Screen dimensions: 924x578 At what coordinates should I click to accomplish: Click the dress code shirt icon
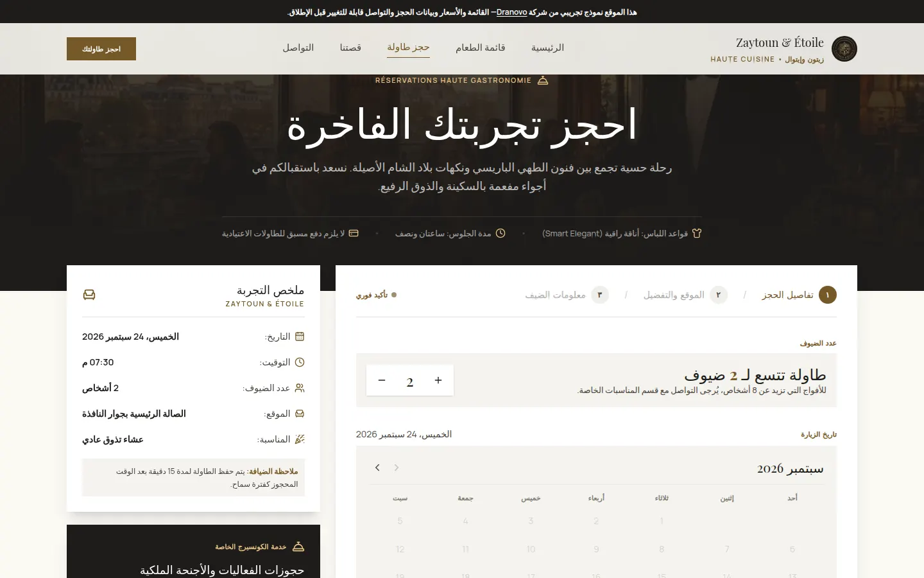(697, 233)
